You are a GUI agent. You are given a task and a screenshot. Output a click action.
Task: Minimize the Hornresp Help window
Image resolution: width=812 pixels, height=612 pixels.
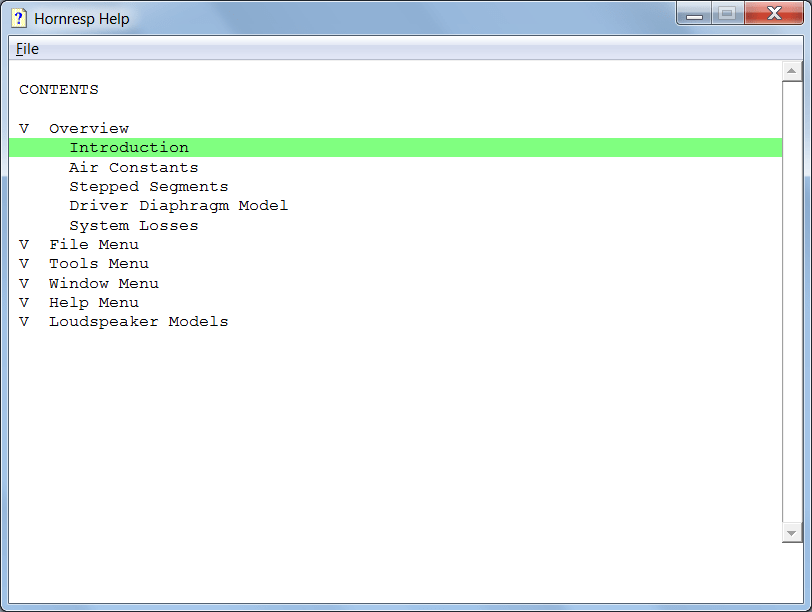[694, 14]
